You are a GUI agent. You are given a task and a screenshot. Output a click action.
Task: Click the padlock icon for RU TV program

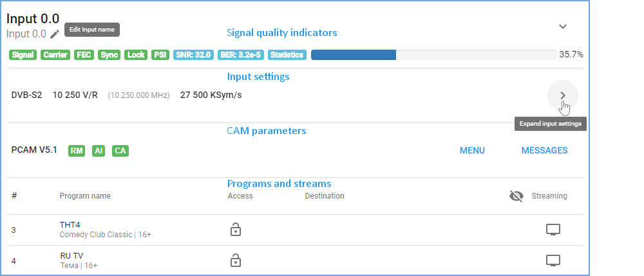pyautogui.click(x=235, y=261)
